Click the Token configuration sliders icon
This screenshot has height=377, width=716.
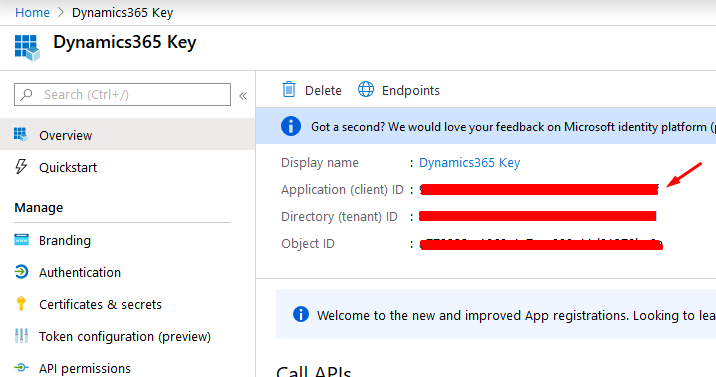[21, 335]
